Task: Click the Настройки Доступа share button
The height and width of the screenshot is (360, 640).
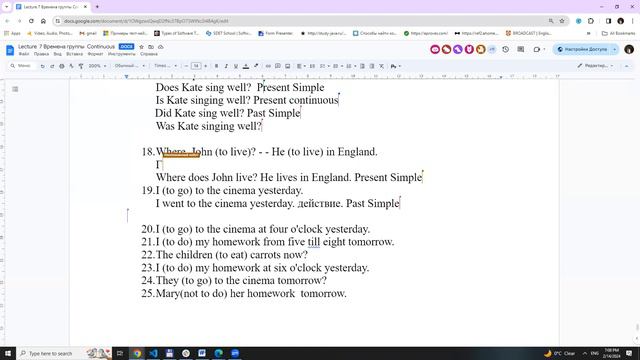Action: tap(582, 49)
